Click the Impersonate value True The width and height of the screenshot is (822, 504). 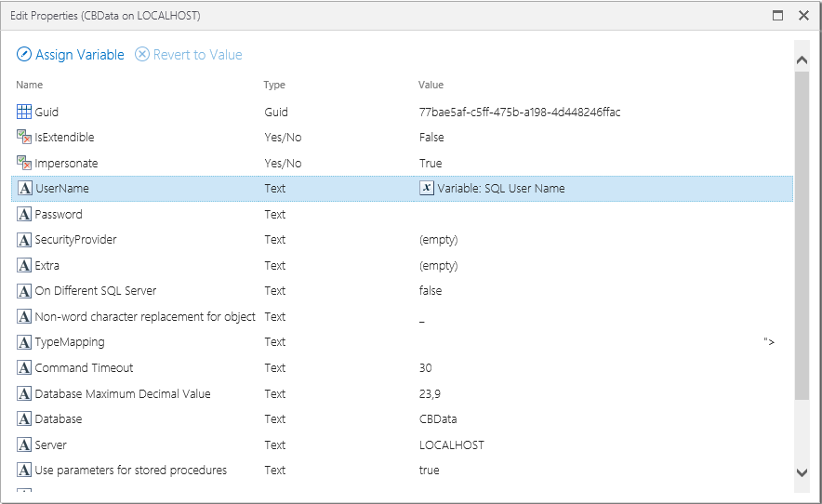431,163
